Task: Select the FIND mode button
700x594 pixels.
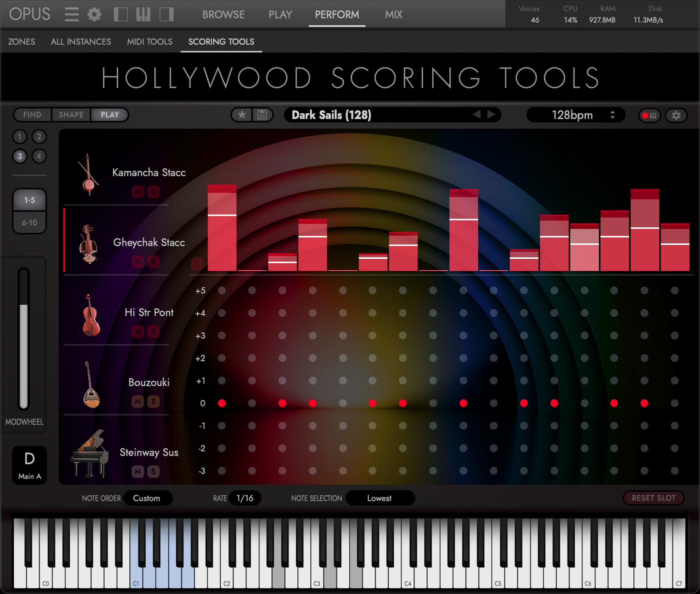Action: pos(32,115)
